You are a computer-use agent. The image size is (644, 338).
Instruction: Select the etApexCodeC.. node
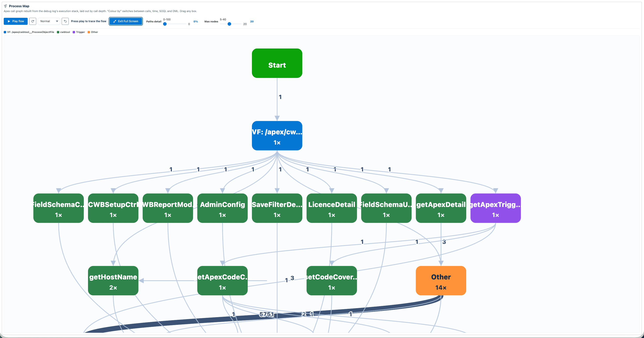tap(223, 281)
